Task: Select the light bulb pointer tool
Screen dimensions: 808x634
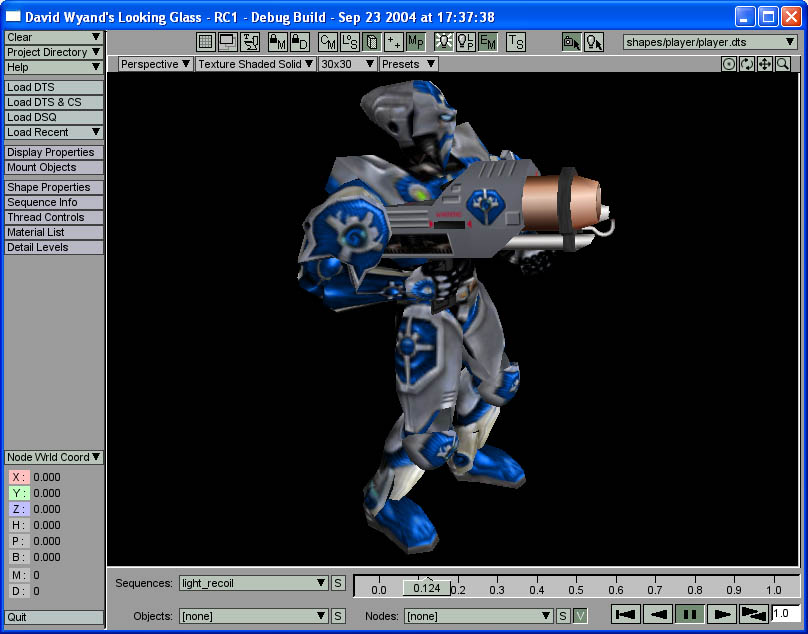Action: 594,42
